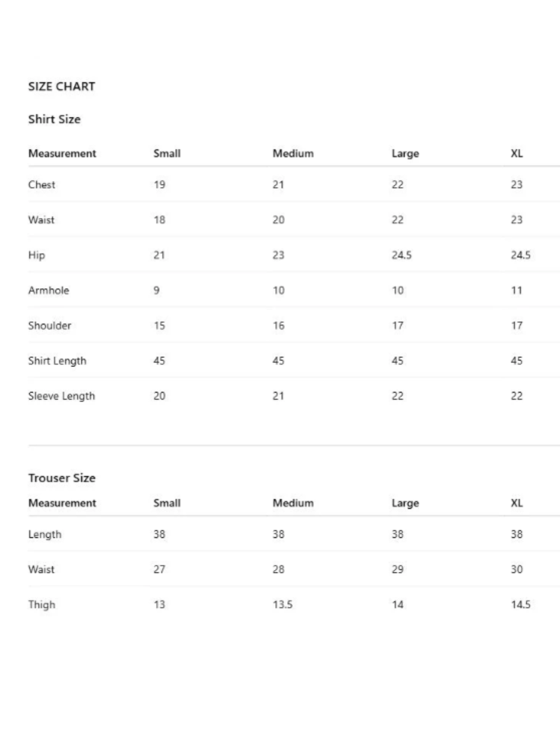This screenshot has height=747, width=560.
Task: Click the Small Armhole value 9
Action: [x=157, y=290]
